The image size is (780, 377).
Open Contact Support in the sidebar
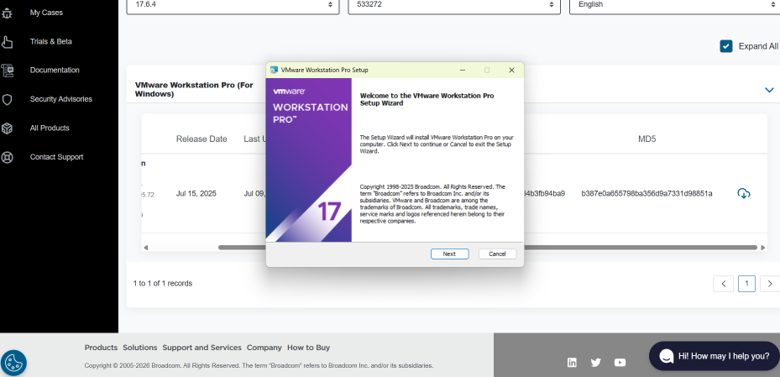pos(57,157)
